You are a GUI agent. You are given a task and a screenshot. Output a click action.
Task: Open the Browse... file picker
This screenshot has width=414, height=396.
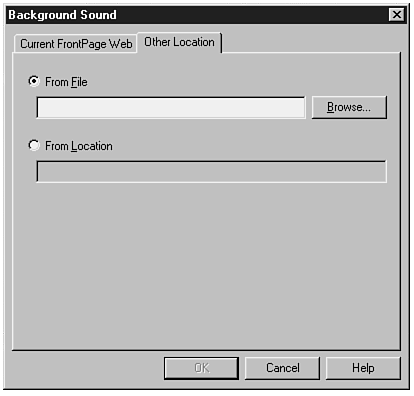(x=349, y=107)
